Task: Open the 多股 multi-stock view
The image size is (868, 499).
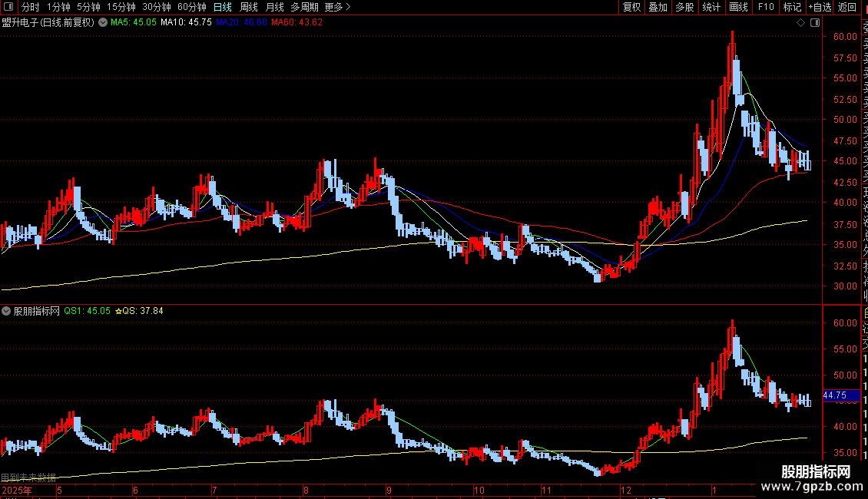Action: pyautogui.click(x=684, y=7)
